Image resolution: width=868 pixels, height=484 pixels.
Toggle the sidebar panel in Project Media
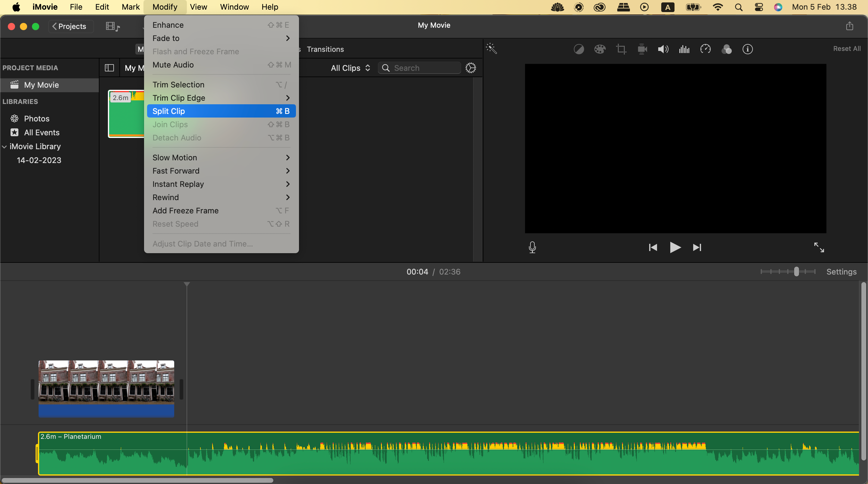[109, 68]
